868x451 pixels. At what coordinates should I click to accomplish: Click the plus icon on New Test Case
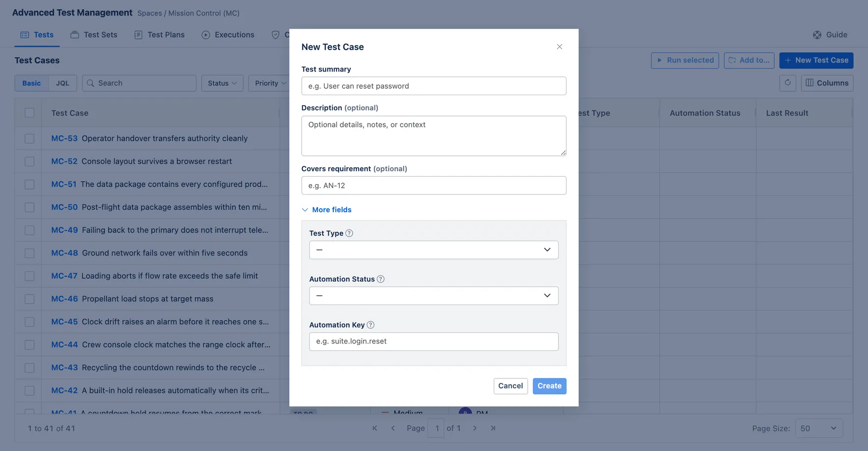[788, 60]
